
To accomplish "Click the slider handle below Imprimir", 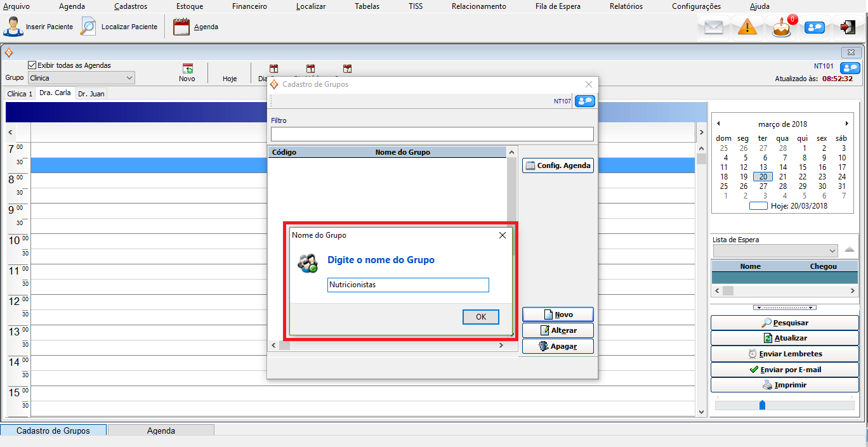I will coord(762,405).
